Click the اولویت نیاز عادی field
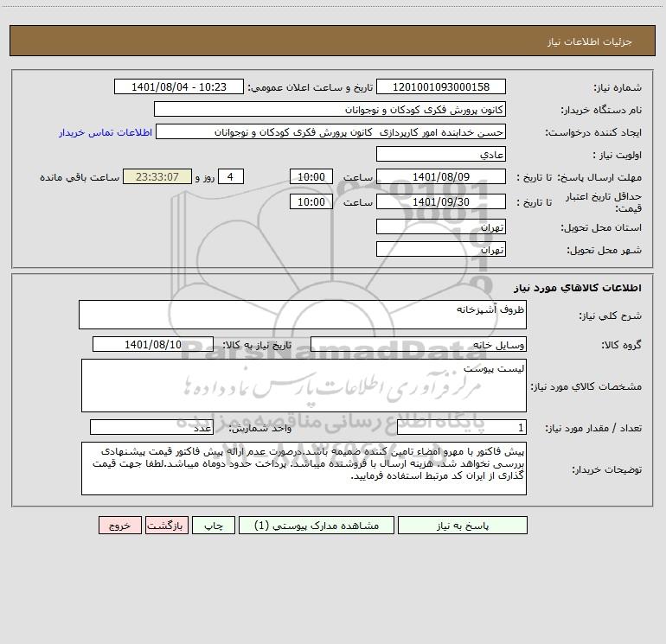 click(x=441, y=154)
